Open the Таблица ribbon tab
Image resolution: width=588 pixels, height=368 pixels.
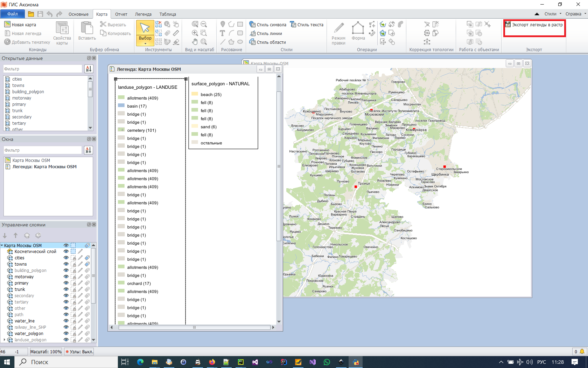click(x=168, y=14)
